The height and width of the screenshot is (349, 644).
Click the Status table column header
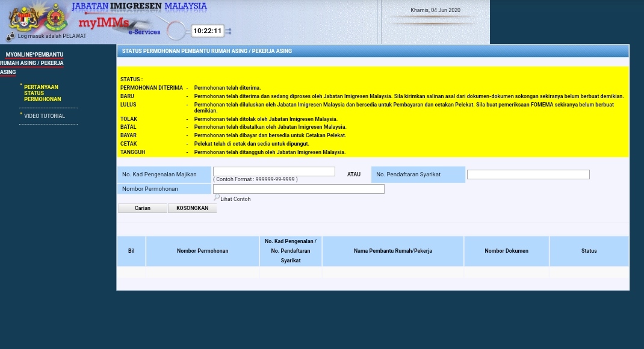tap(589, 251)
